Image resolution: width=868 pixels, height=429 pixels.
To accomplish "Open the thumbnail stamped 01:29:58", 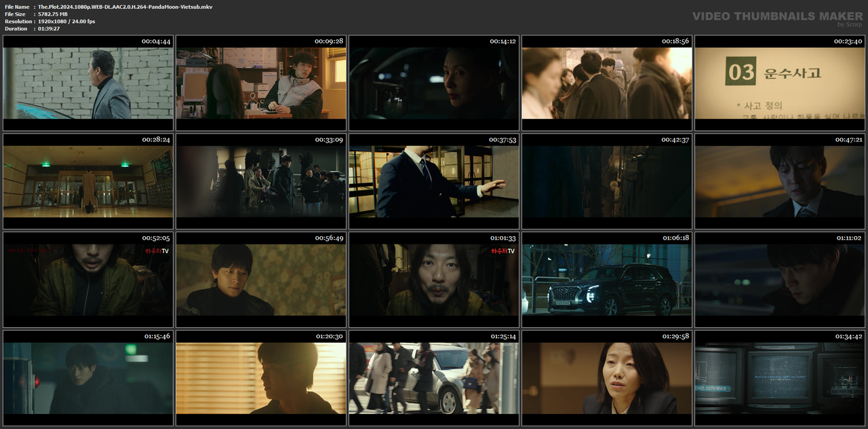I will point(607,378).
